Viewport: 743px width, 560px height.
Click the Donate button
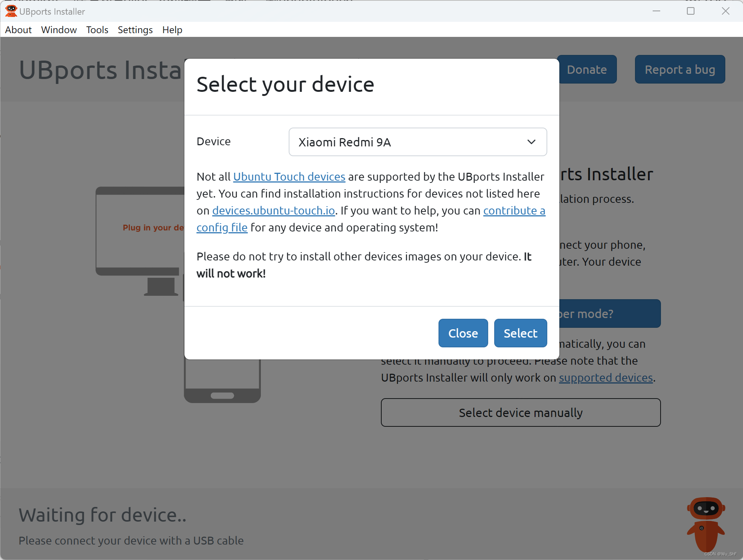[x=586, y=69]
